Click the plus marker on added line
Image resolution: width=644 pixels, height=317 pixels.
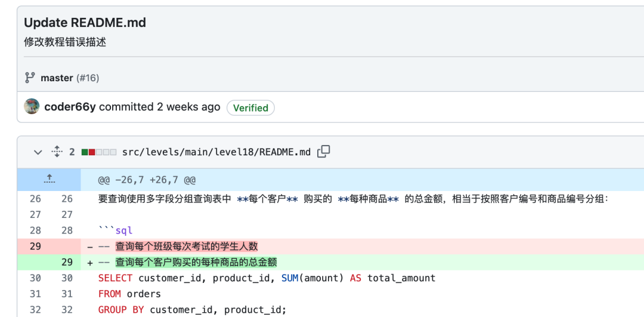pos(90,262)
